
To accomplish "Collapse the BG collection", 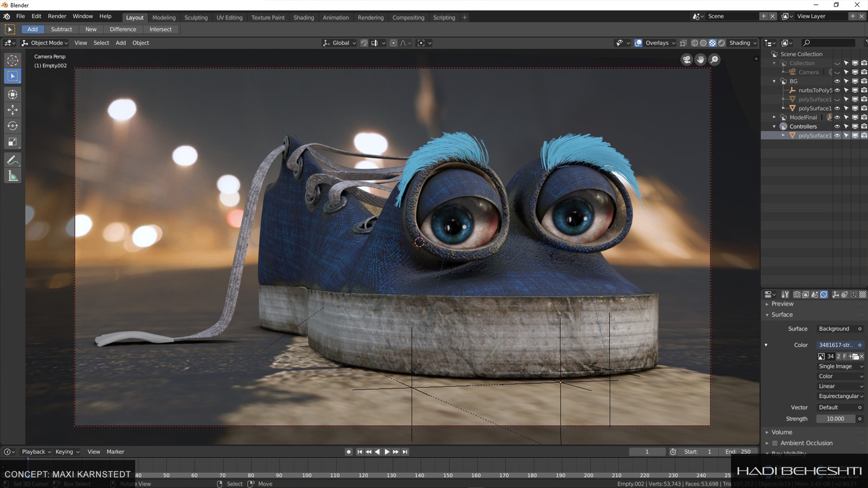I will coord(774,81).
